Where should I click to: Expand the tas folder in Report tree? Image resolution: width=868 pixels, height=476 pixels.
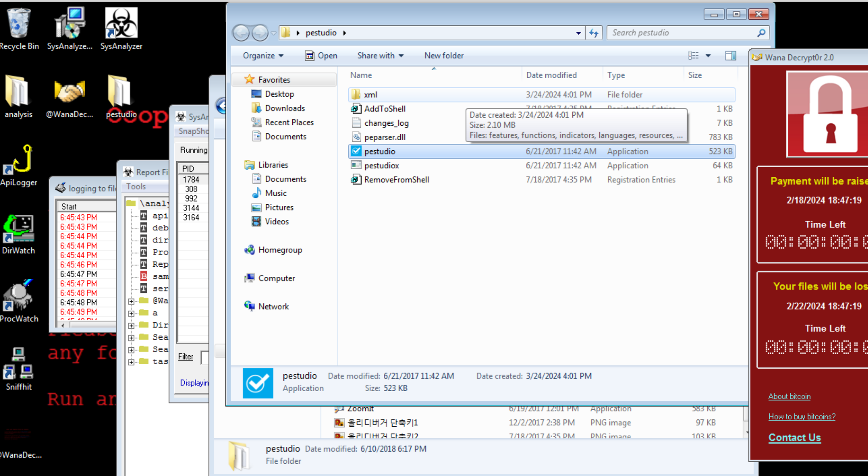coord(131,362)
